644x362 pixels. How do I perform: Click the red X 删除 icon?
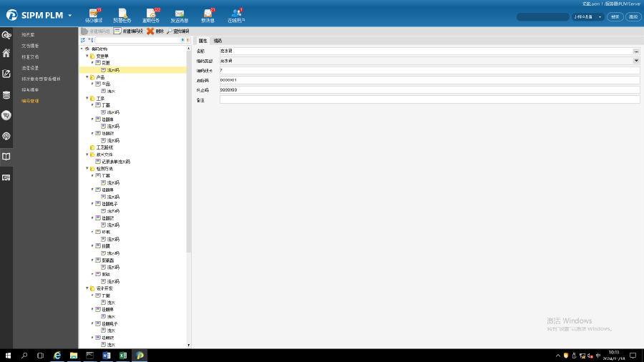coord(150,31)
